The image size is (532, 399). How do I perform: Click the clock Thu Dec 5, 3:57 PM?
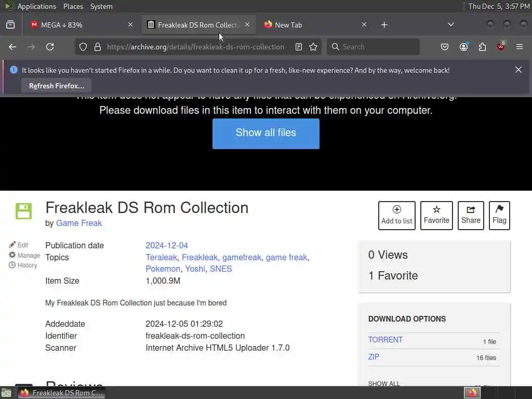coord(499,6)
